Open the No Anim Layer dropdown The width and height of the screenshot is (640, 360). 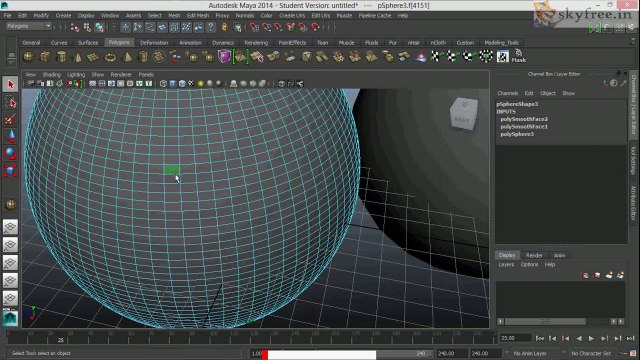(530, 353)
